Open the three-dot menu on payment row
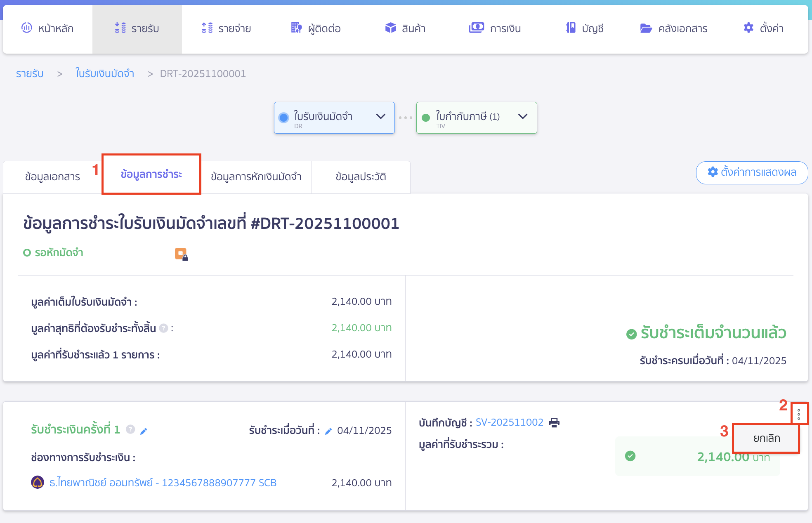Image resolution: width=812 pixels, height=523 pixels. point(799,414)
